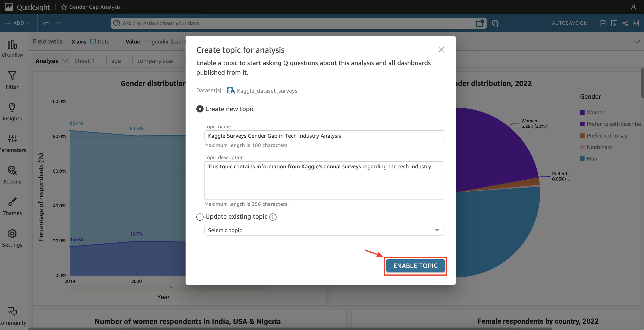Viewport: 644px width, 330px height.
Task: Click the Female respondents by country, 2022 title
Action: (x=538, y=321)
